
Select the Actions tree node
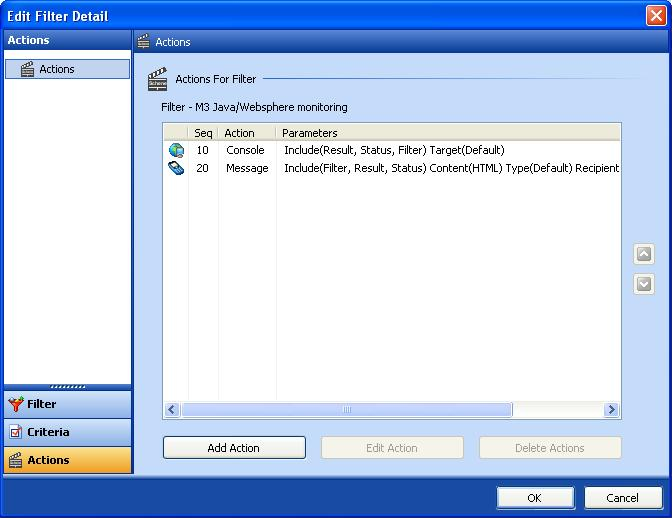[57, 69]
